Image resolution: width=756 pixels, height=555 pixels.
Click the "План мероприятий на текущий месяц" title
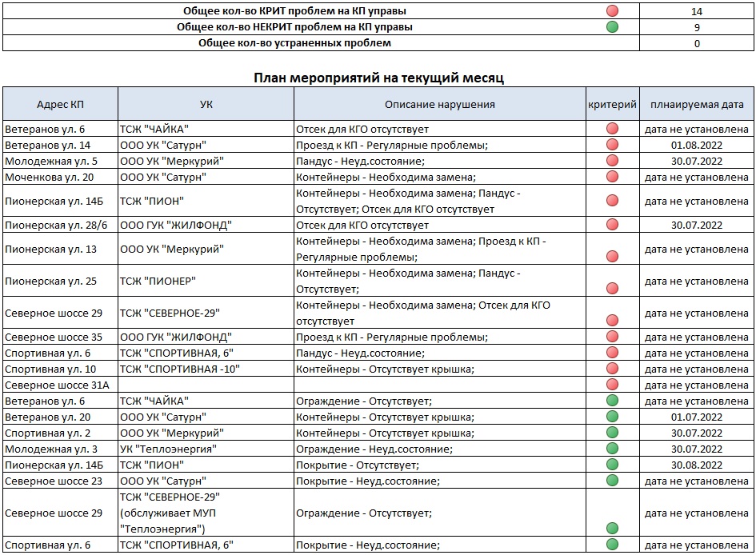click(378, 78)
